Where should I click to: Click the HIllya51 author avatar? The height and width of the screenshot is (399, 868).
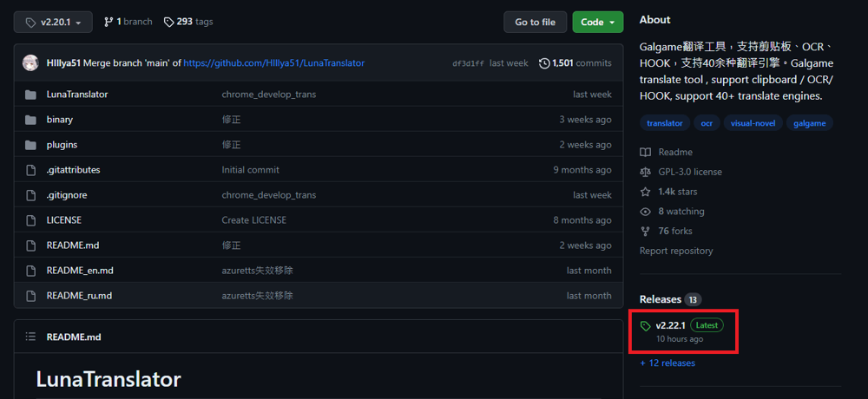coord(31,63)
